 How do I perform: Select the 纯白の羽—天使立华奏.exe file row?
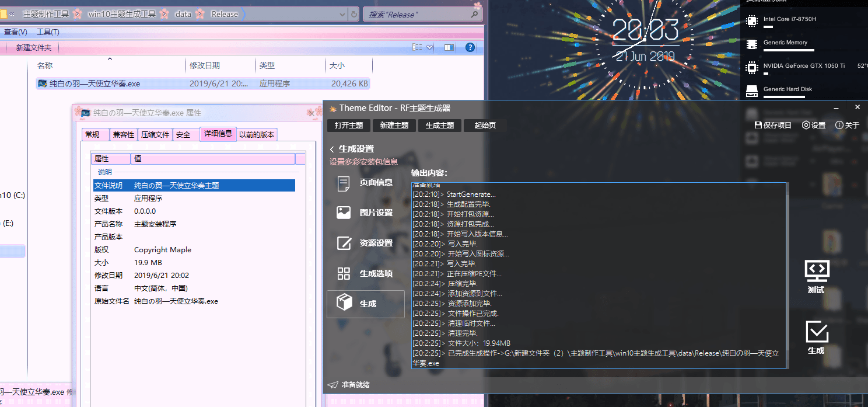click(x=202, y=84)
